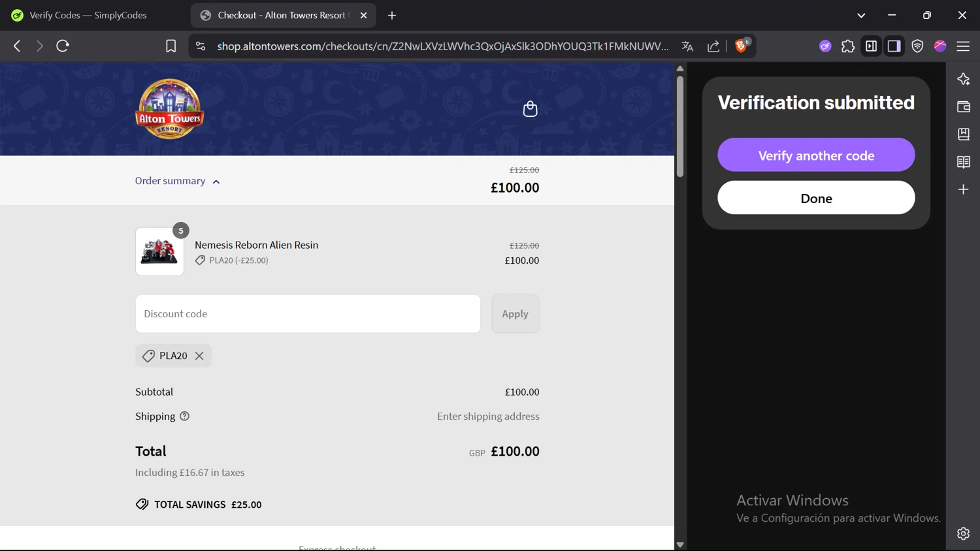Image resolution: width=980 pixels, height=551 pixels.
Task: Click the page scrollbar down arrow
Action: [x=680, y=544]
